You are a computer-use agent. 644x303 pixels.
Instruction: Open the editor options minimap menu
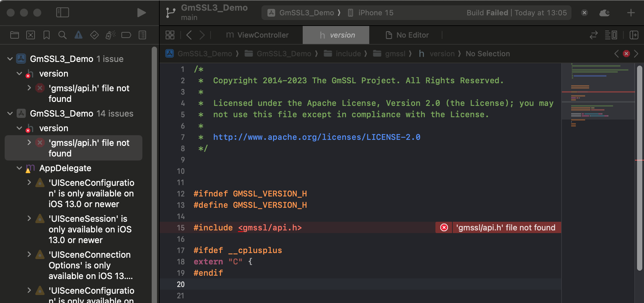pyautogui.click(x=611, y=35)
